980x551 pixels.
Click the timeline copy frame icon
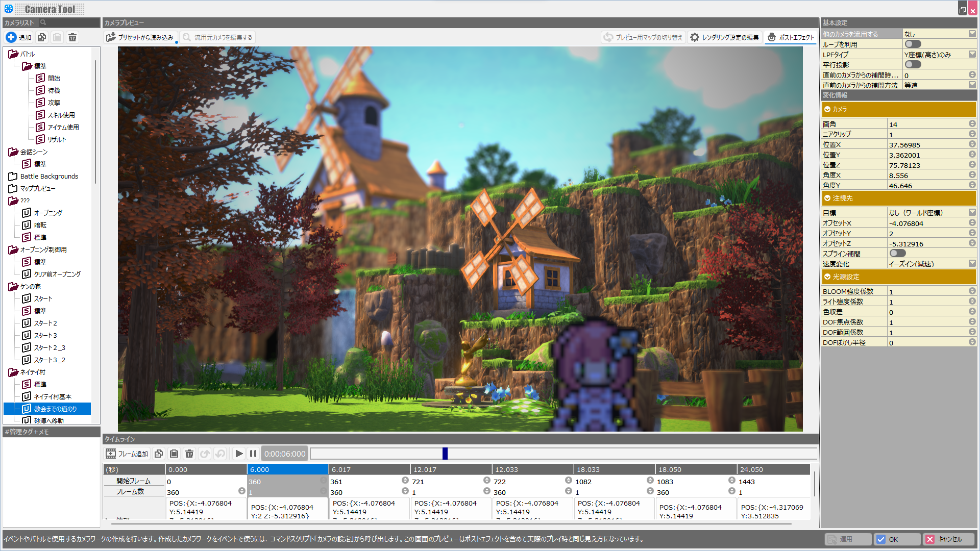pos(159,454)
